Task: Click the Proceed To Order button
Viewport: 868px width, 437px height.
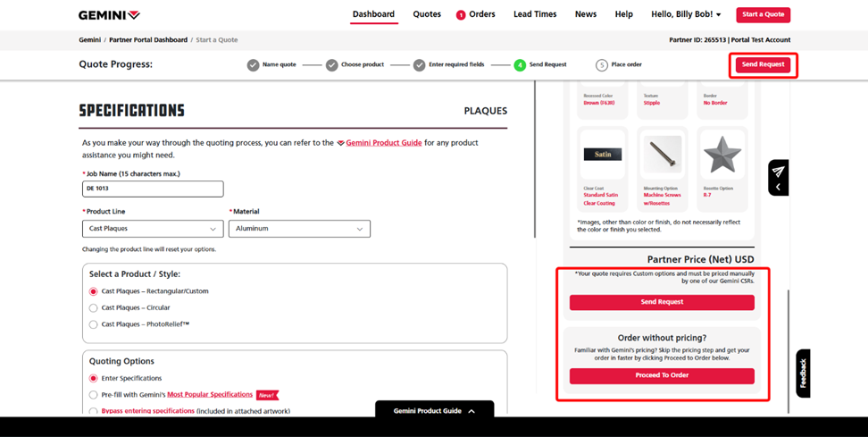Action: click(x=662, y=375)
